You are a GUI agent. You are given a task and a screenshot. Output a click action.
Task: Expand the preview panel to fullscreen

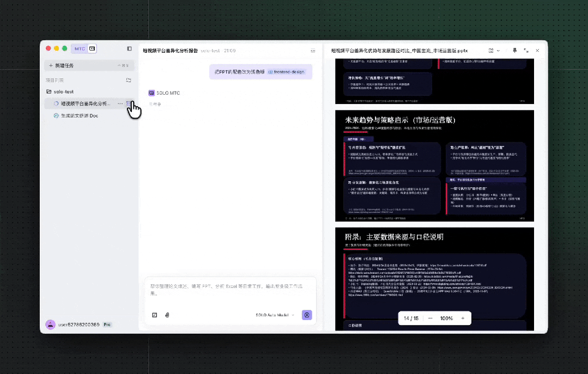click(x=526, y=50)
